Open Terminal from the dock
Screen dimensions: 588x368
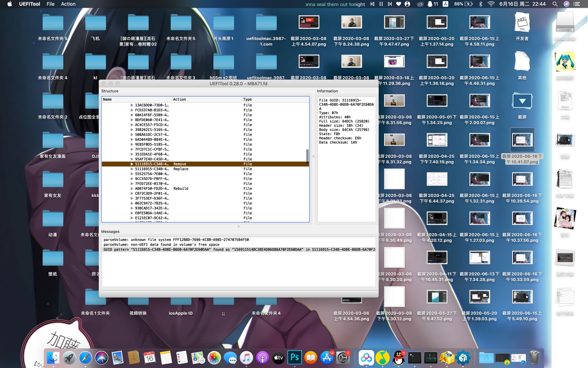coord(415,358)
